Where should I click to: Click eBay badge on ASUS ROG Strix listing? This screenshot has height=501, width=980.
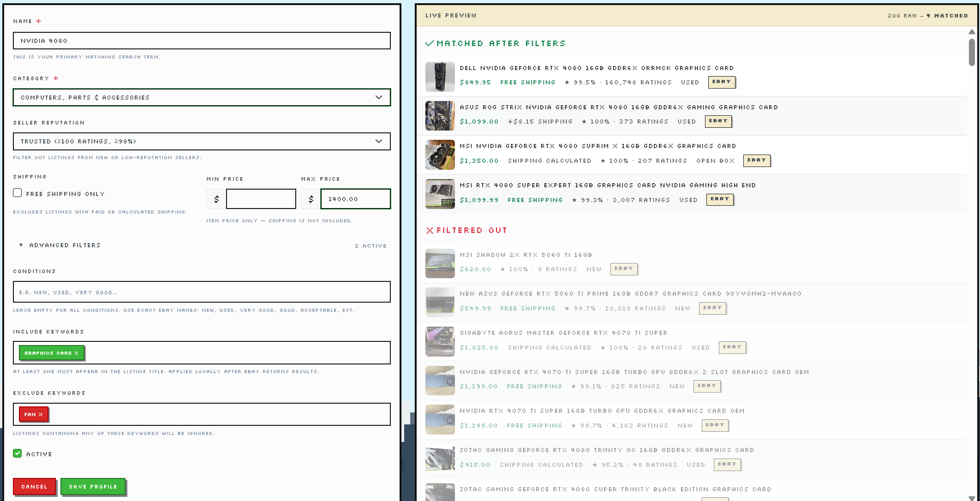718,121
